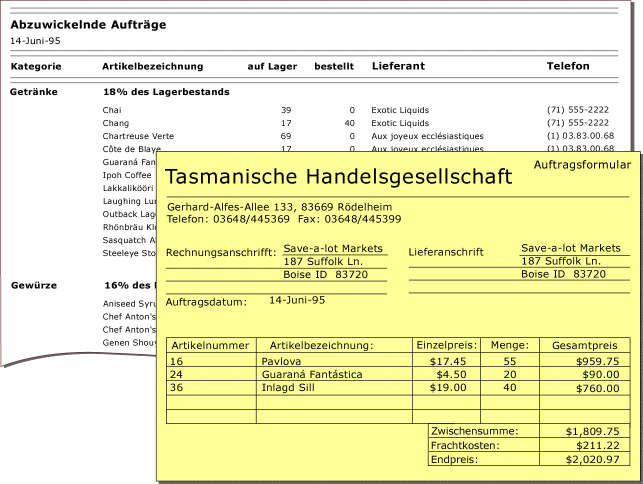643x484 pixels.
Task: Click the Inlagd Sill Einzelpreis cell
Action: tap(446, 388)
